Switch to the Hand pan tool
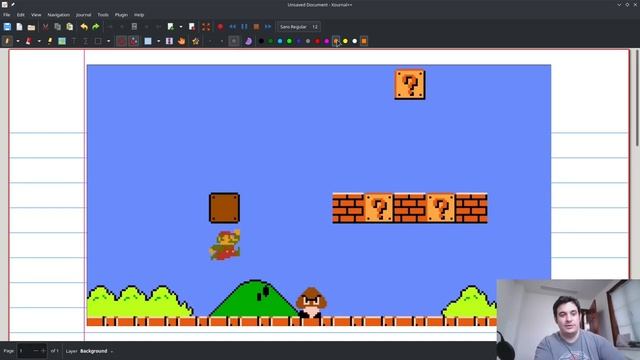This screenshot has height=360, width=640. 182,41
